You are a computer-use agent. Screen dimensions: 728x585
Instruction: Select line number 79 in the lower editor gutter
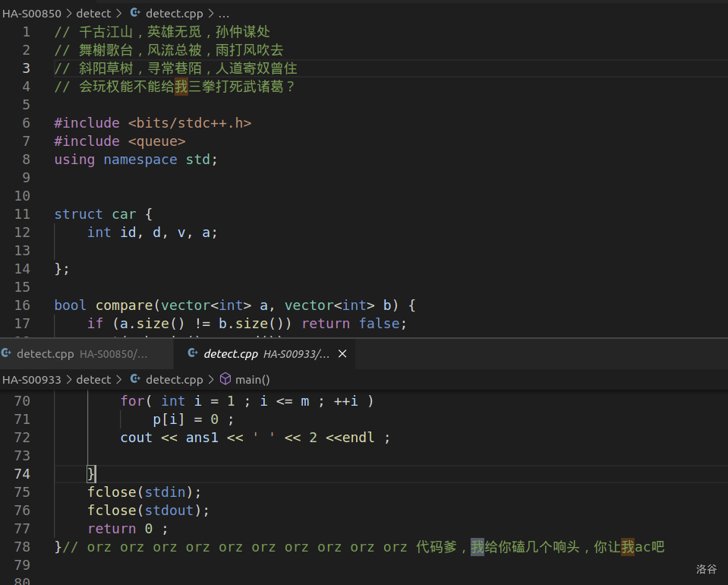pyautogui.click(x=22, y=564)
